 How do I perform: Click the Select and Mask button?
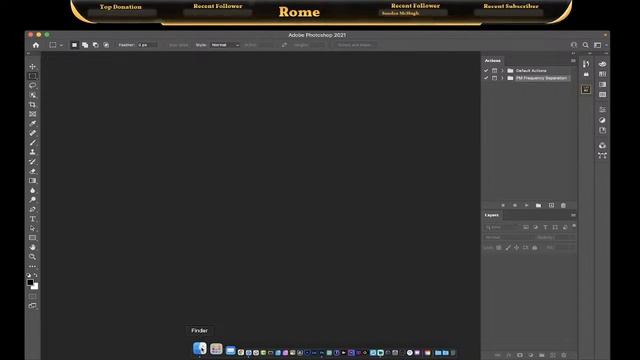354,45
